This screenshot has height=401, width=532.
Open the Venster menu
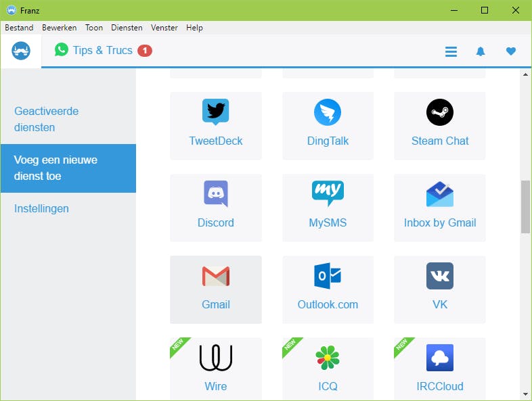click(164, 28)
